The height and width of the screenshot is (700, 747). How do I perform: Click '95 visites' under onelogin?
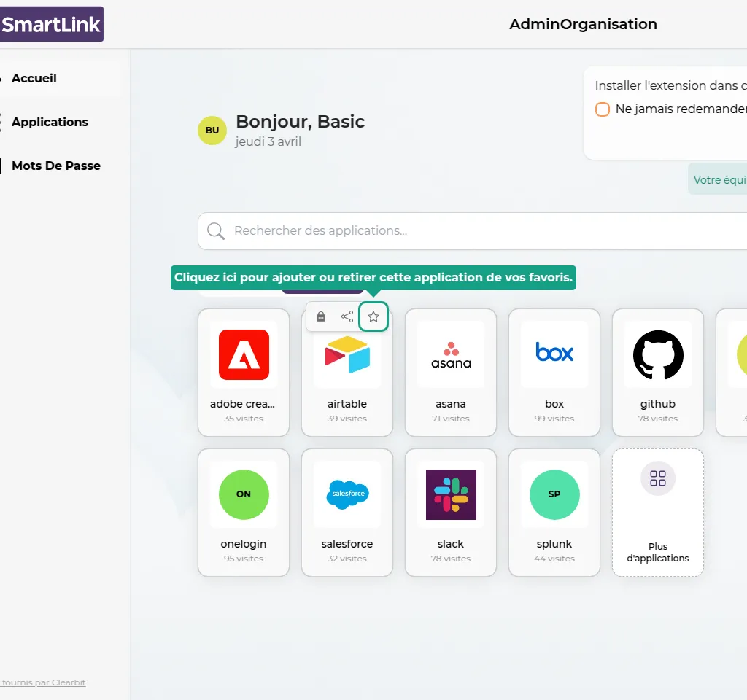pyautogui.click(x=244, y=559)
